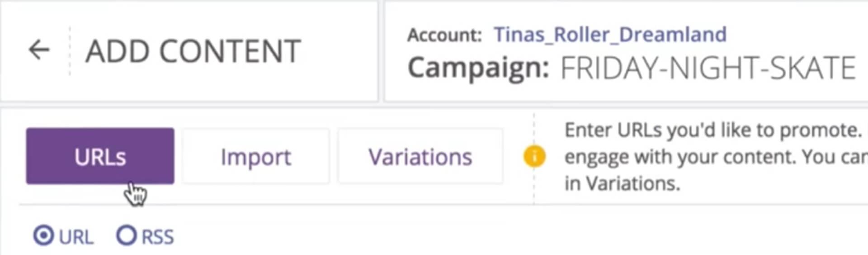Open the Tinas_Roller_Dreamland account link

click(x=609, y=34)
